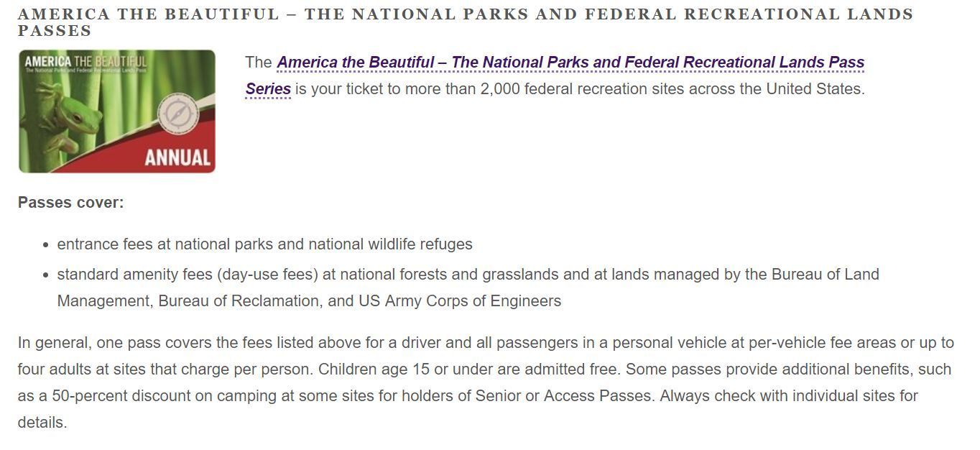Click the "Passes cover:" label
This screenshot has height=450, width=980.
(70, 203)
